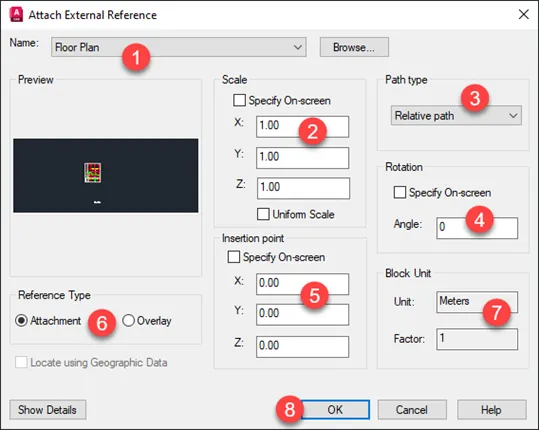The image size is (539, 430).
Task: Toggle the Uniform Scale checkbox
Action: click(x=263, y=214)
